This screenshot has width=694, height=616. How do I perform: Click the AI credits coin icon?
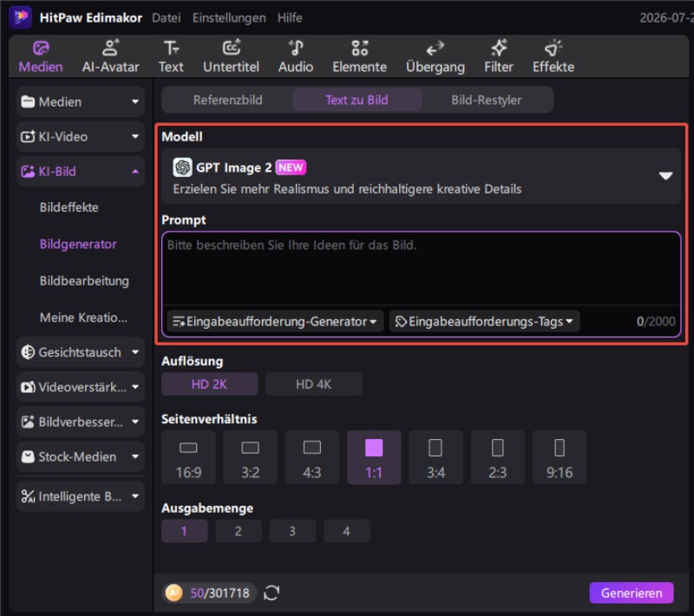174,593
